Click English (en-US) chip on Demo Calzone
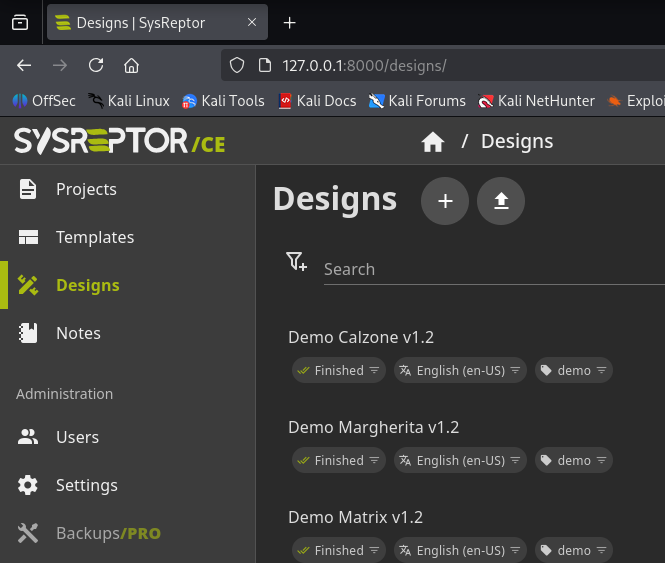This screenshot has width=665, height=563. [460, 370]
